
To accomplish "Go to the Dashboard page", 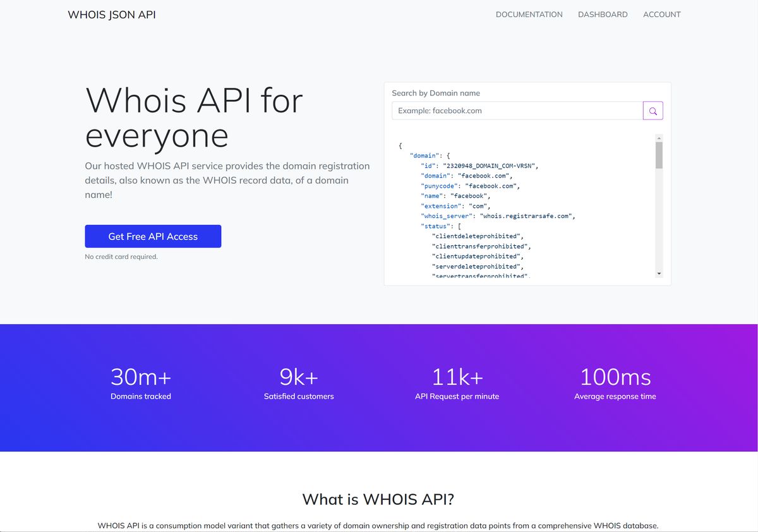I will (603, 15).
